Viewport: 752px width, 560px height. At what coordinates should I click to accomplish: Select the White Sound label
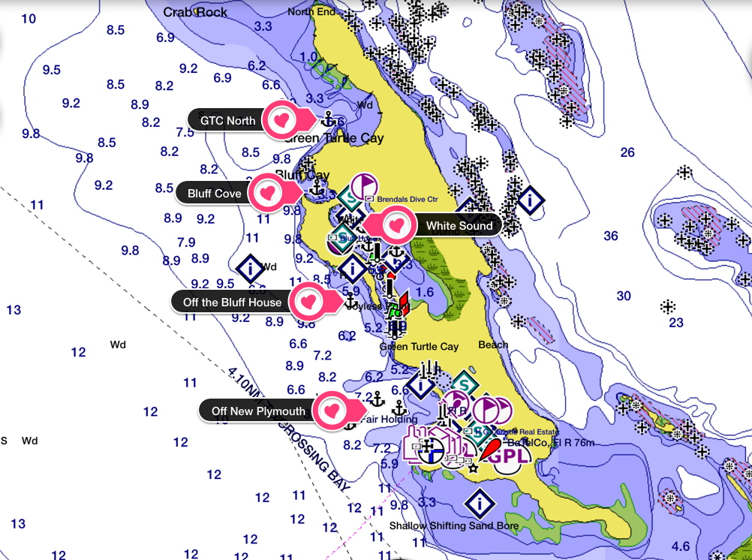point(459,225)
